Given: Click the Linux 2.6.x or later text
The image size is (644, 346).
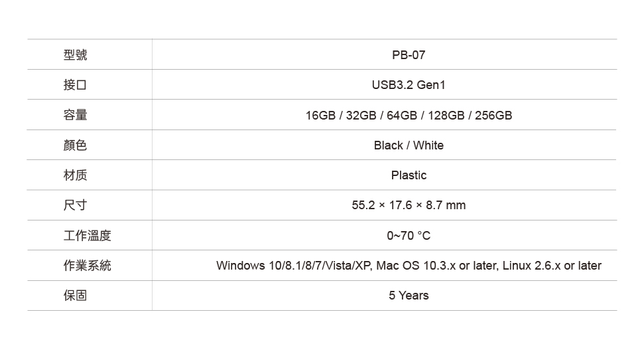Looking at the screenshot, I should coord(552,266).
